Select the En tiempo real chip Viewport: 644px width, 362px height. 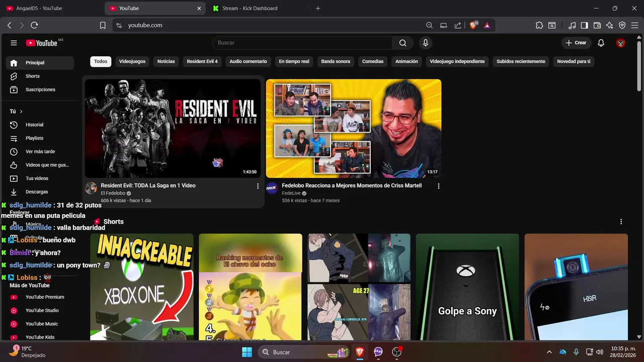(x=294, y=61)
